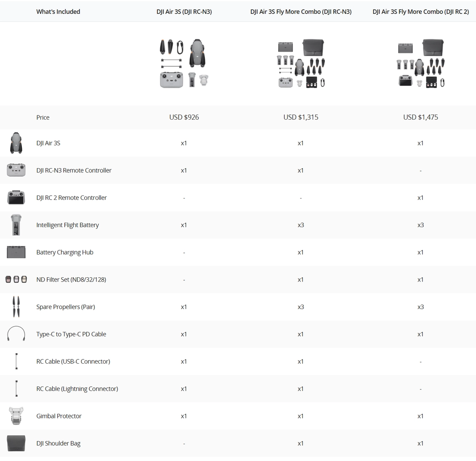Click the 'Price' row label
The height and width of the screenshot is (461, 476).
(x=43, y=118)
